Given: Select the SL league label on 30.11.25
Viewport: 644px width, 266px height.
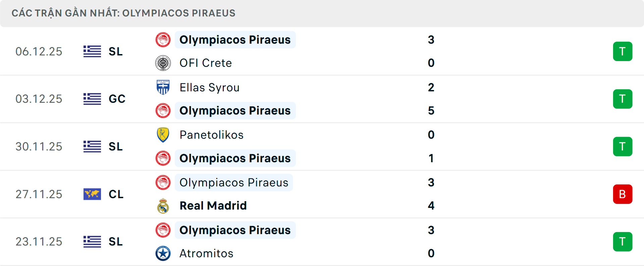Looking at the screenshot, I should point(115,146).
